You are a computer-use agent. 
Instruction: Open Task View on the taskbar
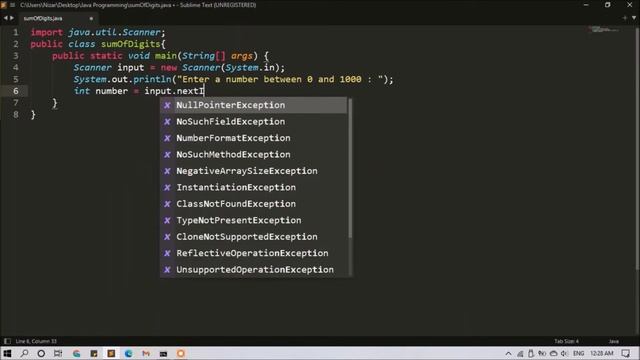point(58,353)
